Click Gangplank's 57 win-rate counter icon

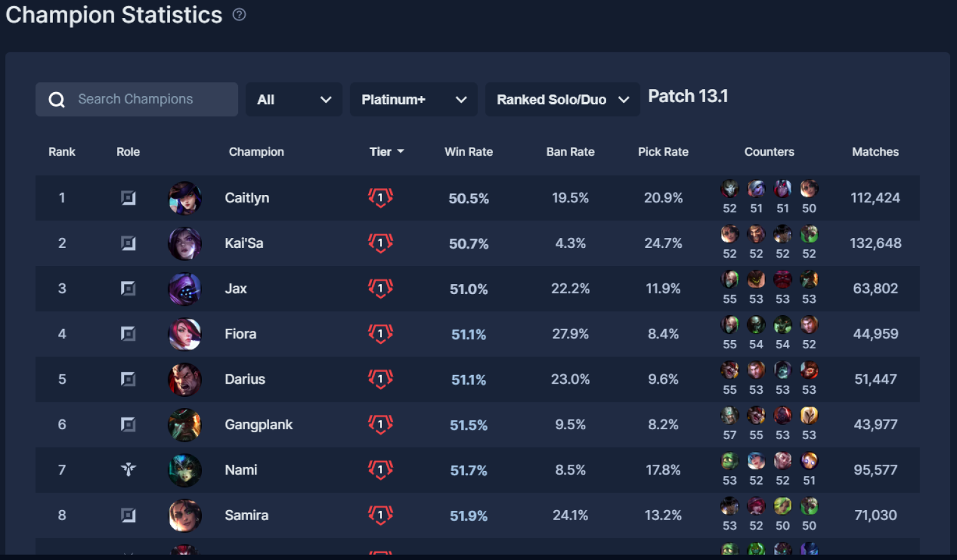730,415
